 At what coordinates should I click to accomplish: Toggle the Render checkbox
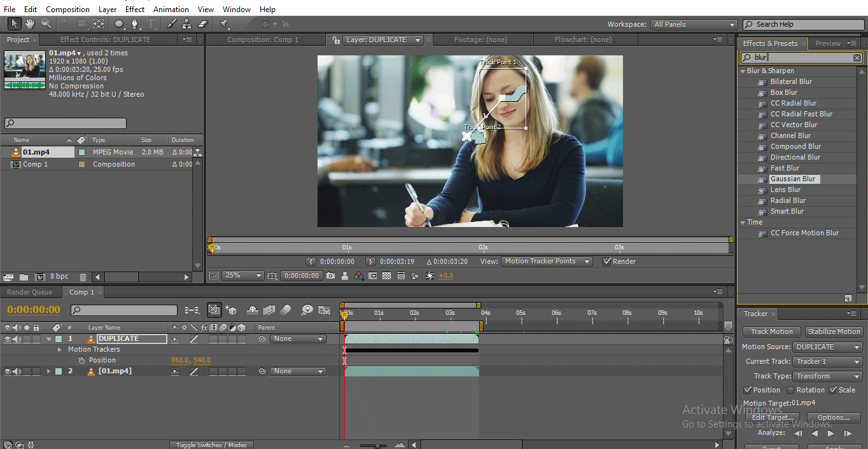point(606,261)
